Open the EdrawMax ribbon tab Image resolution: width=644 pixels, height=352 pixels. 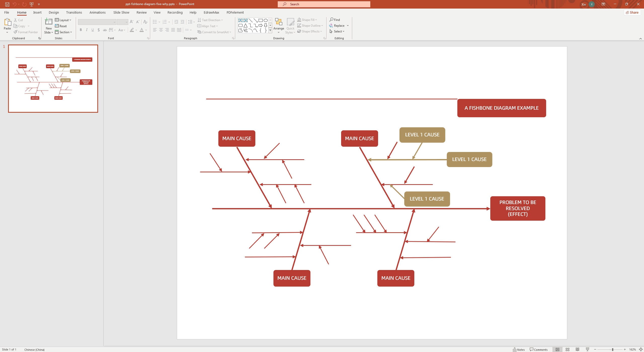(x=211, y=12)
